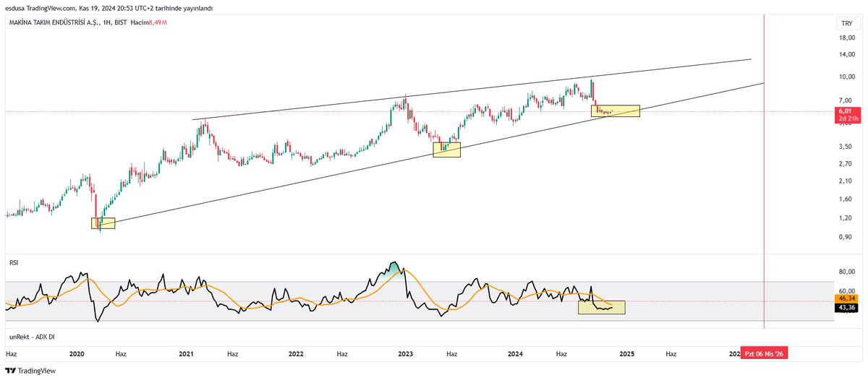
Task: Click the 2,70 price axis label
Action: 846,164
